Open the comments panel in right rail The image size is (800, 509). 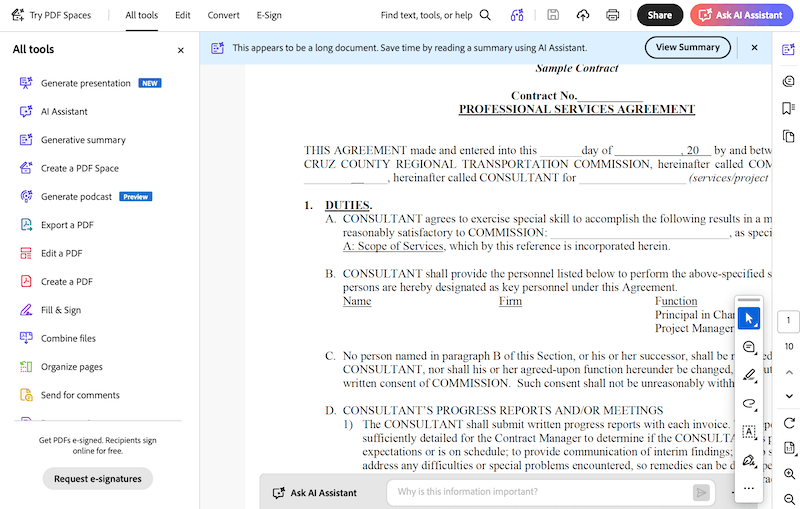click(x=788, y=81)
